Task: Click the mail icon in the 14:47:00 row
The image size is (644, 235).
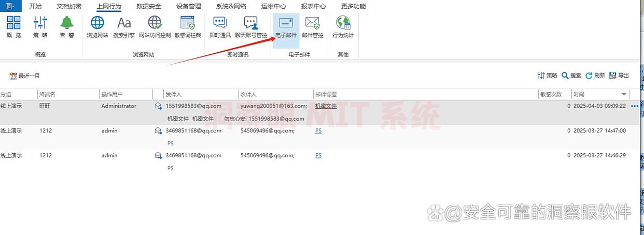Action: coord(158,131)
